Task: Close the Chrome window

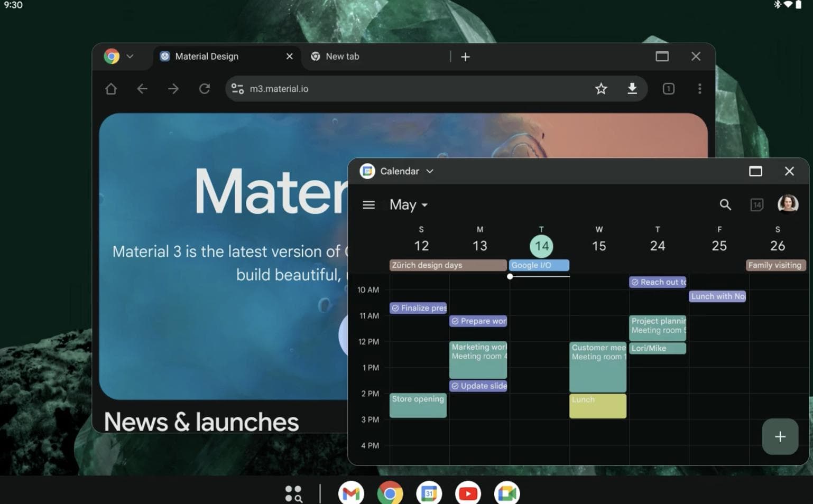Action: click(696, 57)
